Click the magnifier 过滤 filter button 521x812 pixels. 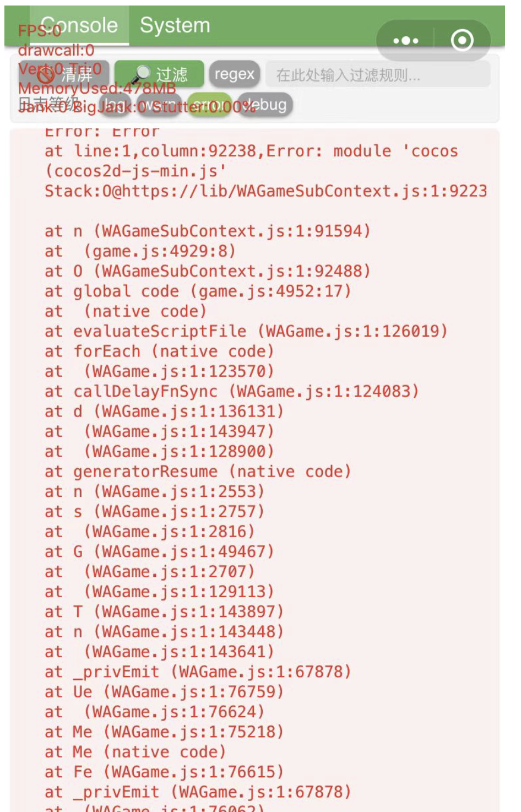159,74
